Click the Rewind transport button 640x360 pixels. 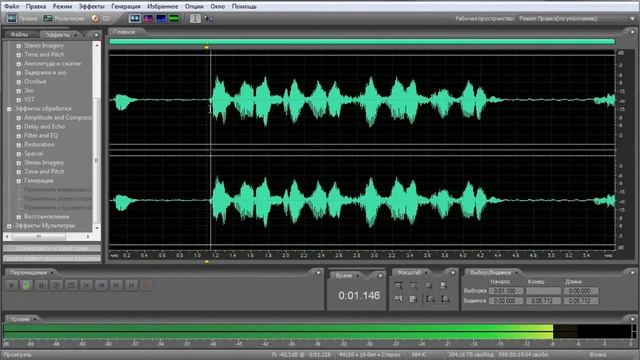[101, 285]
